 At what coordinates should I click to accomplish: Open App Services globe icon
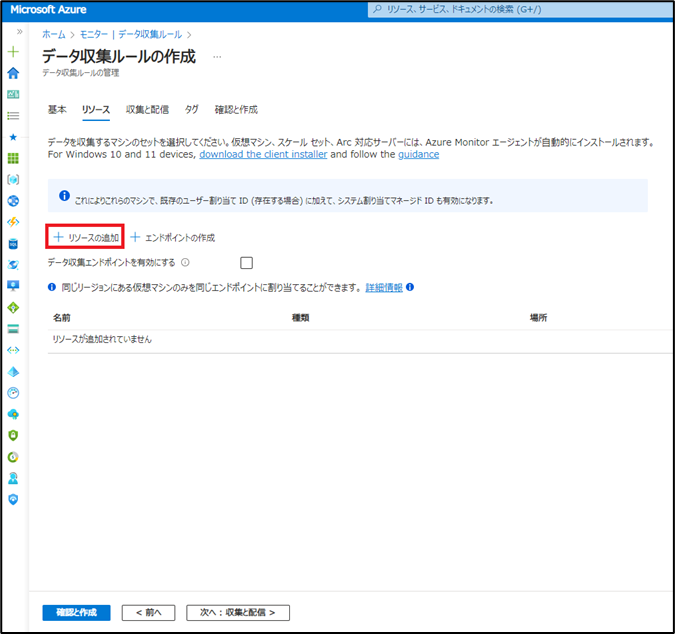[13, 201]
